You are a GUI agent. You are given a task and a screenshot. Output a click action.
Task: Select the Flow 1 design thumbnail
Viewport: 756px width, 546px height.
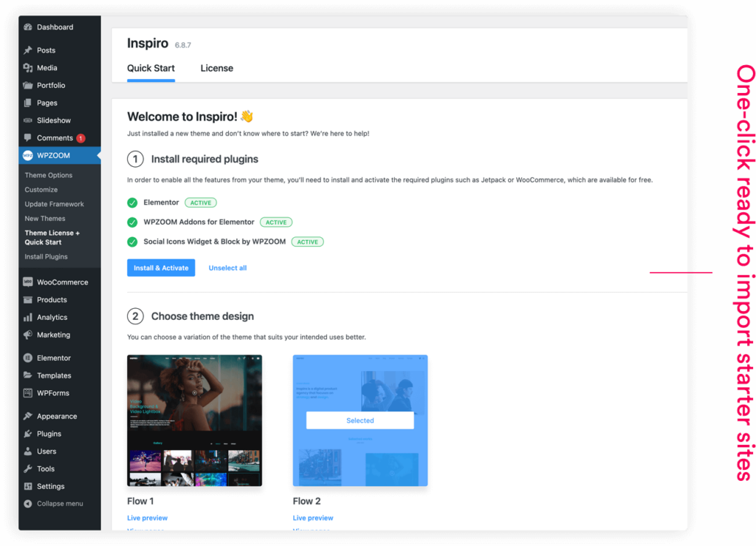coord(195,420)
